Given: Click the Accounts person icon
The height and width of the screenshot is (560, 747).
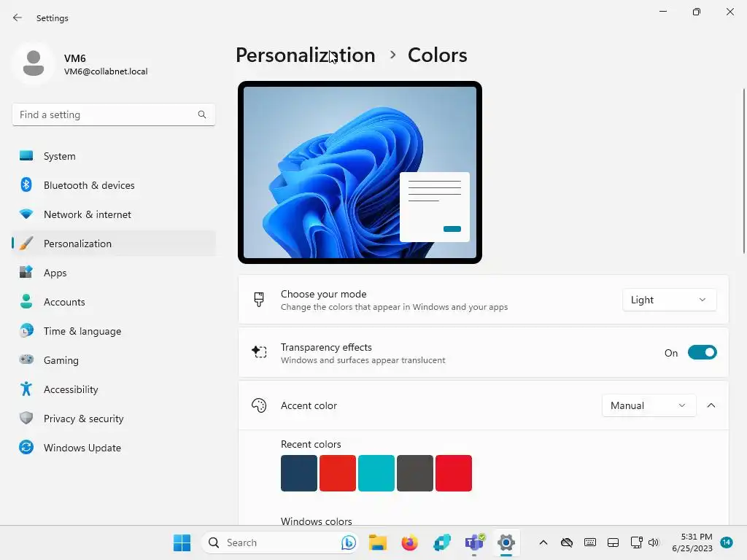Looking at the screenshot, I should pyautogui.click(x=26, y=301).
